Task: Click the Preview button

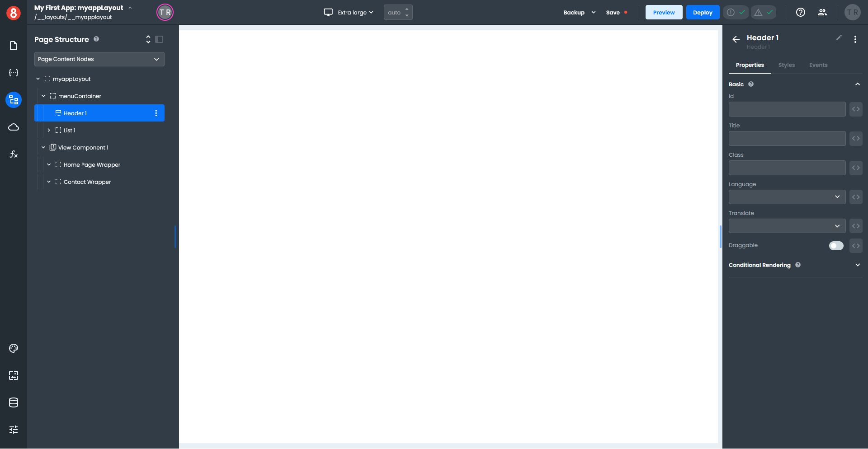Action: [663, 13]
